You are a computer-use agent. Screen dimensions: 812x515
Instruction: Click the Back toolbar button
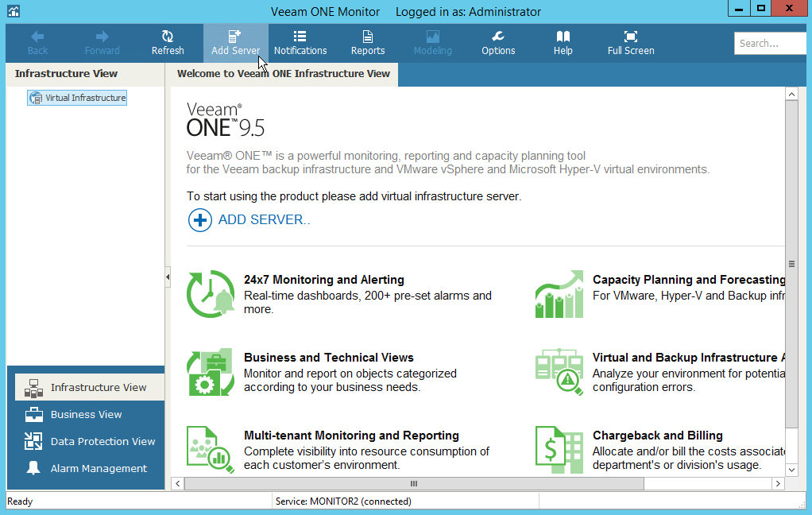click(x=38, y=43)
